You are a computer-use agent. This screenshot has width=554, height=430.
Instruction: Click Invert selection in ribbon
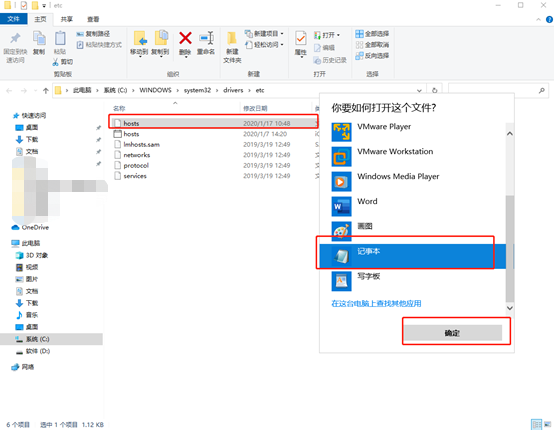372,55
